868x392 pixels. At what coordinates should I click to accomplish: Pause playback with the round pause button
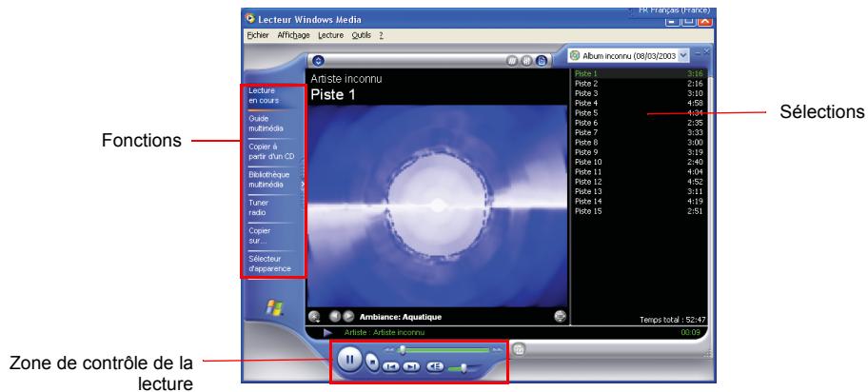pyautogui.click(x=349, y=362)
